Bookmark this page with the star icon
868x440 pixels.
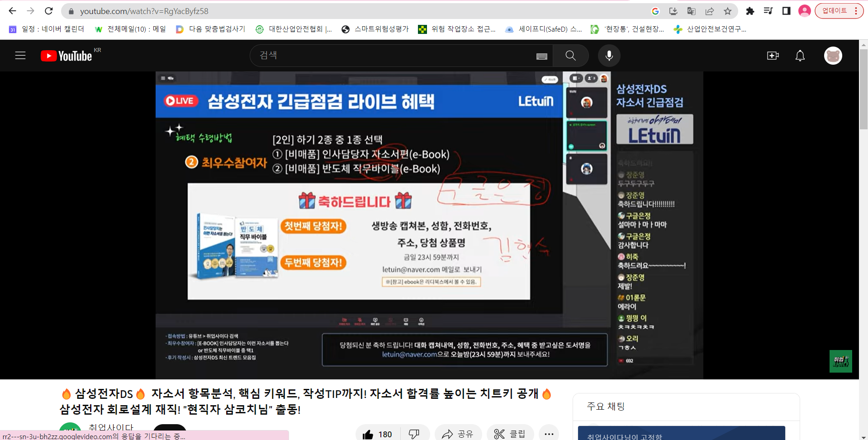727,11
